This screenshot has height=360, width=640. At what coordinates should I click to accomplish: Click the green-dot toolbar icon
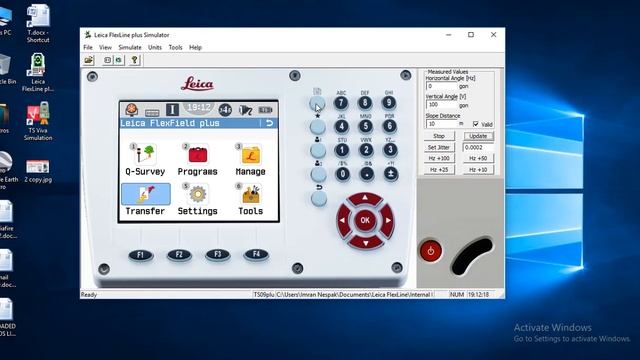[x=118, y=60]
